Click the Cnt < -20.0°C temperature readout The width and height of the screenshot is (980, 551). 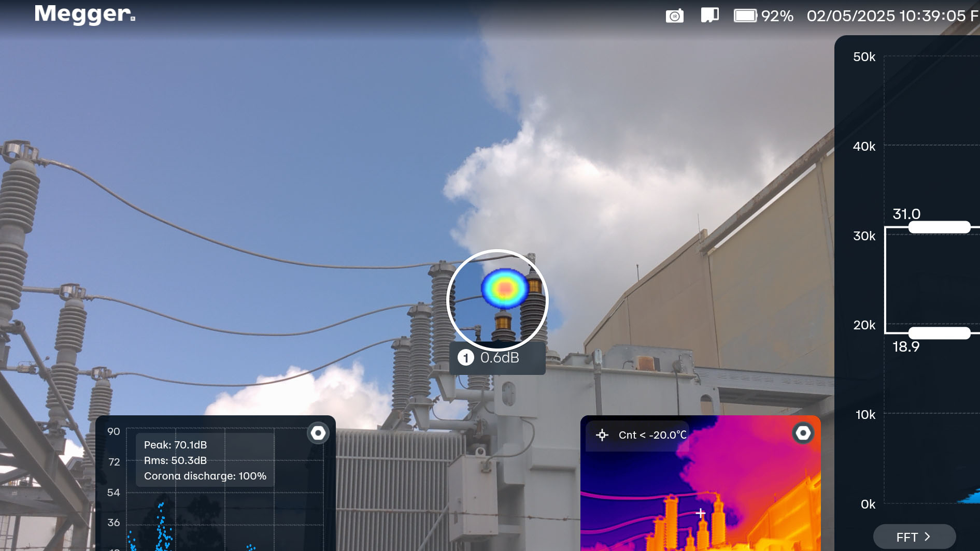652,435
